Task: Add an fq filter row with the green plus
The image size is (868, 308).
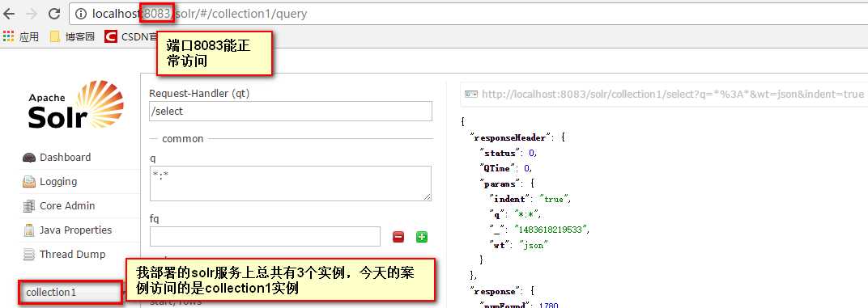Action: pos(422,237)
